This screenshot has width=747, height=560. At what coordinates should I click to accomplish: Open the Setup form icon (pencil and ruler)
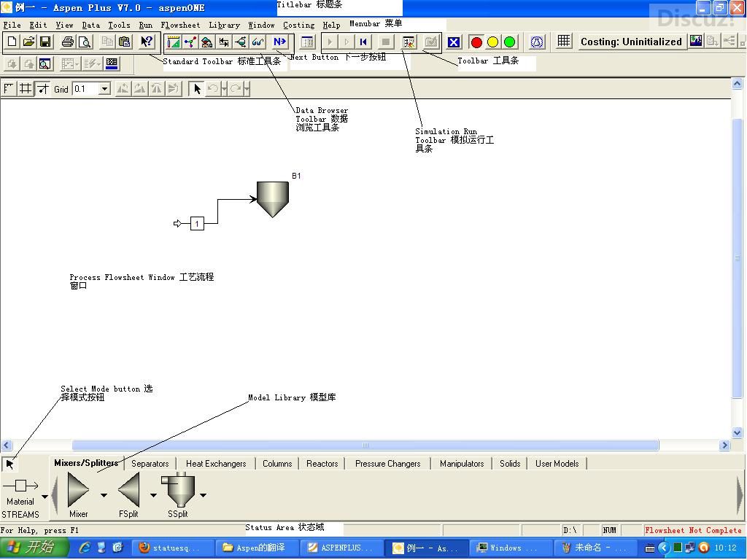(x=174, y=42)
